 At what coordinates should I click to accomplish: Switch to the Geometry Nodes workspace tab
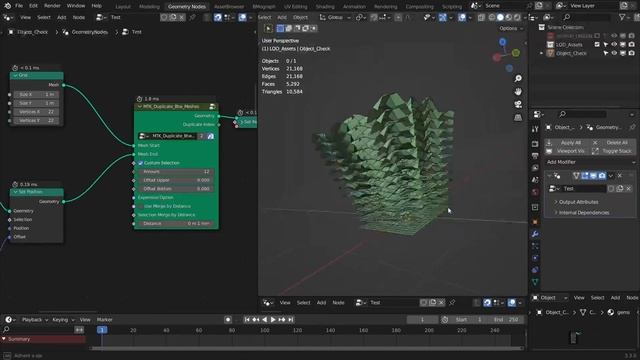coord(187,7)
